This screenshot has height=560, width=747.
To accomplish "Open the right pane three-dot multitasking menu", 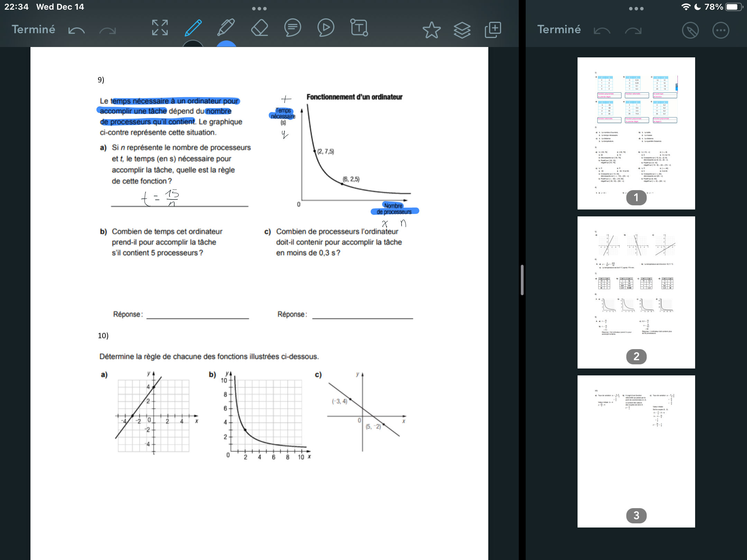I will click(x=636, y=8).
